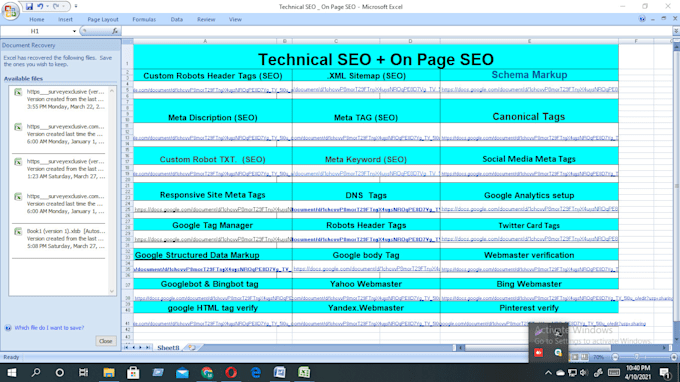This screenshot has width=680, height=382.
Task: Click the 70% zoom level
Action: click(x=599, y=357)
